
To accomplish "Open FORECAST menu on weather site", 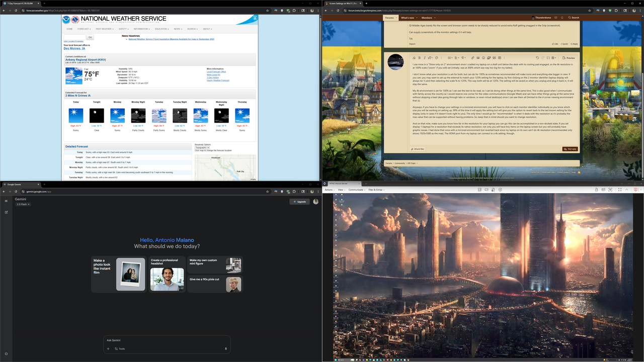I will (x=84, y=29).
